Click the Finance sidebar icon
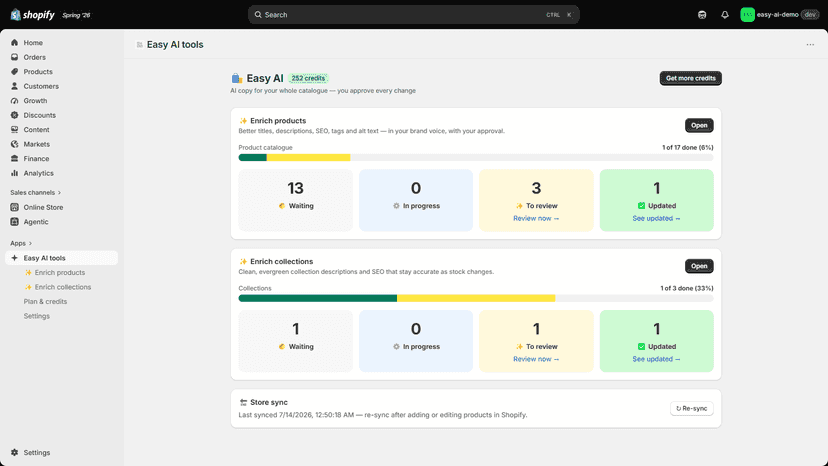828x466 pixels. click(14, 159)
